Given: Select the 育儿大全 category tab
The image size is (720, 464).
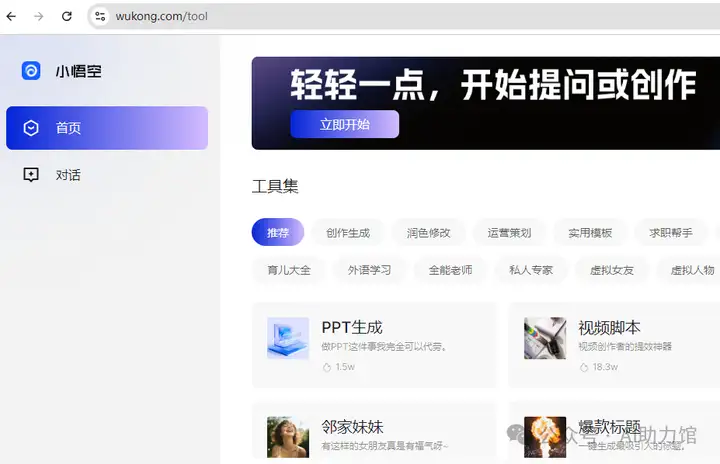Looking at the screenshot, I should tap(289, 270).
